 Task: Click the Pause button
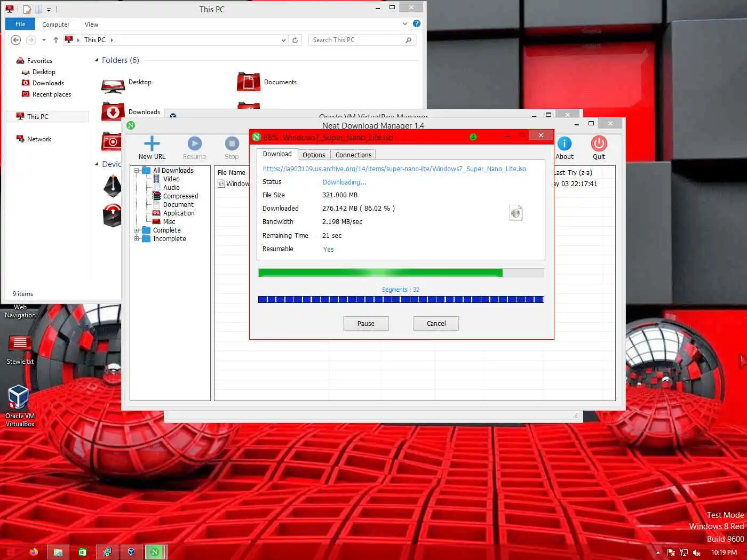[366, 324]
